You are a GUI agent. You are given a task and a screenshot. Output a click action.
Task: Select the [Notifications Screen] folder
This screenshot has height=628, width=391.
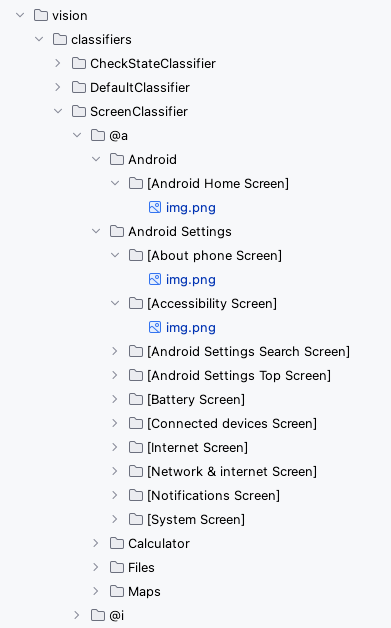coord(214,495)
